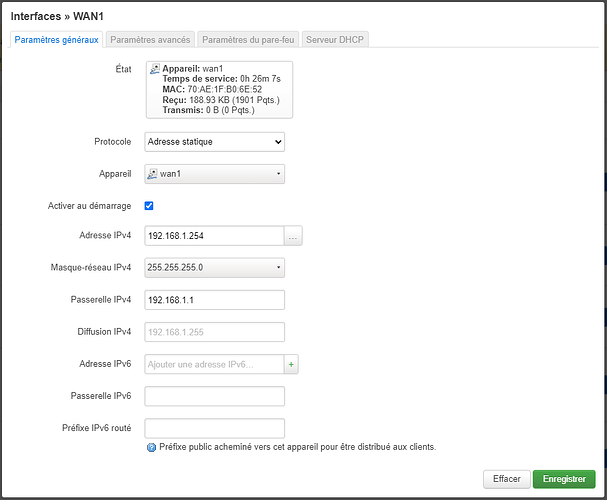Viewport: 607px width, 500px height.
Task: Click into the Passerelle IPv6 field
Action: pos(215,397)
